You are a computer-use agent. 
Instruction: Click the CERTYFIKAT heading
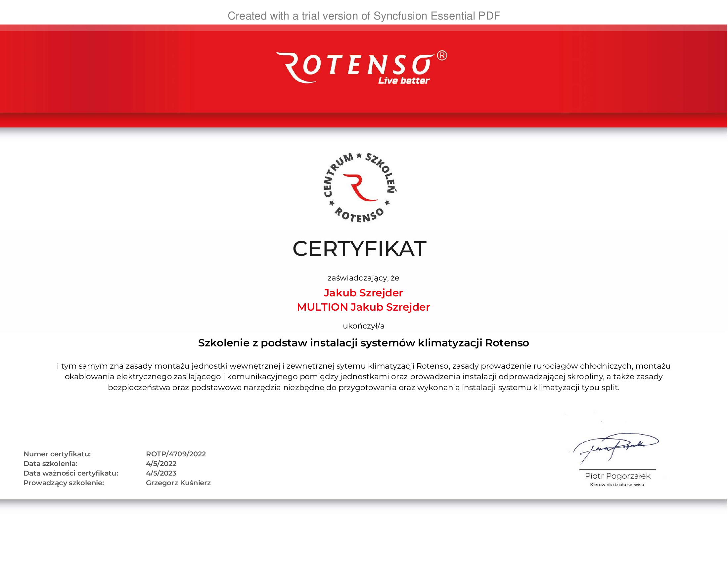[x=360, y=249]
